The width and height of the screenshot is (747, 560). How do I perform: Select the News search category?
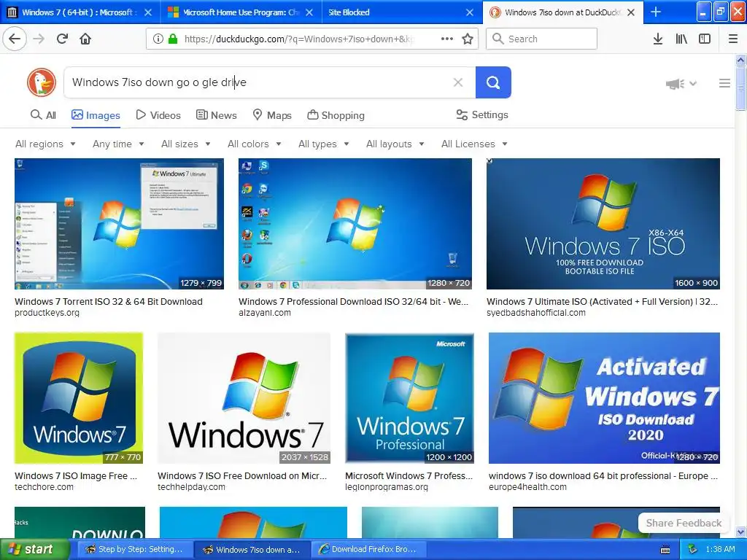tap(216, 115)
